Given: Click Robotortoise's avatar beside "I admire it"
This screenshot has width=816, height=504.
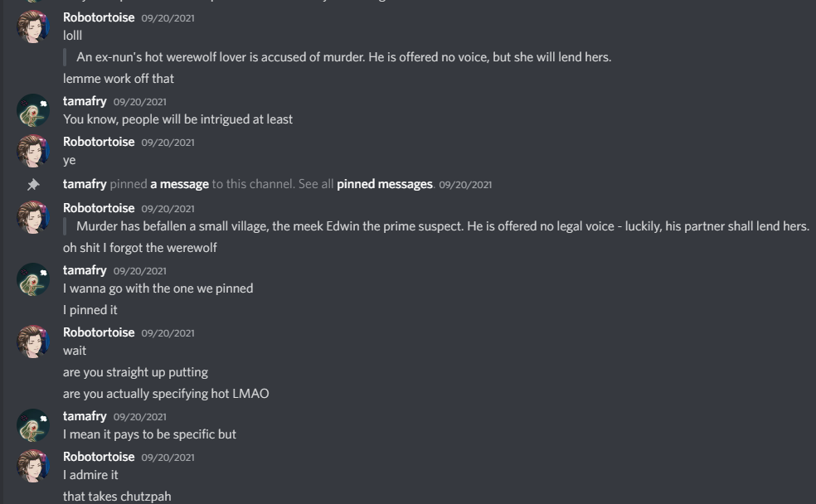Looking at the screenshot, I should click(x=33, y=465).
